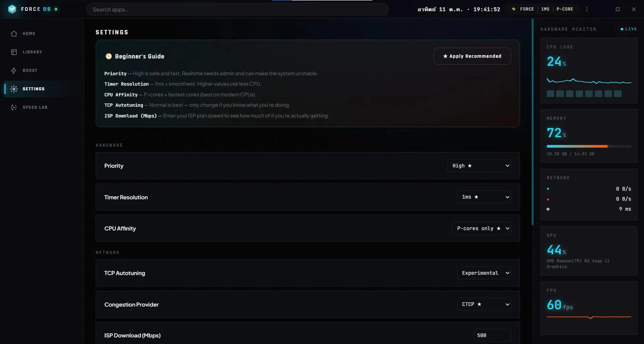Click the CPU load 24% value
Viewport: 644px width, 344px height.
pos(556,62)
